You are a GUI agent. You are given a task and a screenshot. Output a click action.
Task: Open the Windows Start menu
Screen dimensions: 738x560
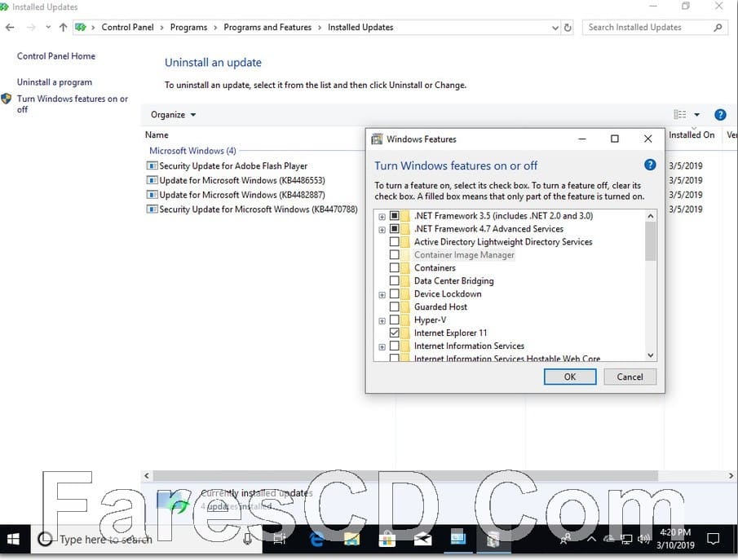(x=13, y=540)
